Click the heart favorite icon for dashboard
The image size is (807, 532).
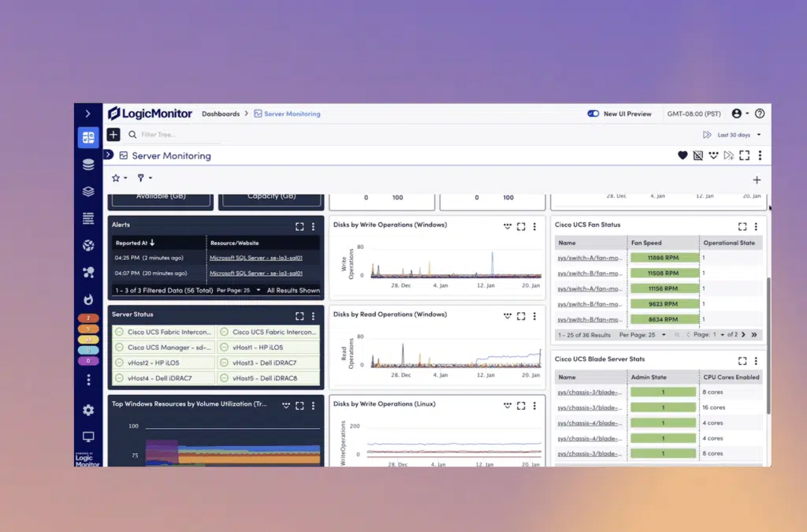[682, 156]
